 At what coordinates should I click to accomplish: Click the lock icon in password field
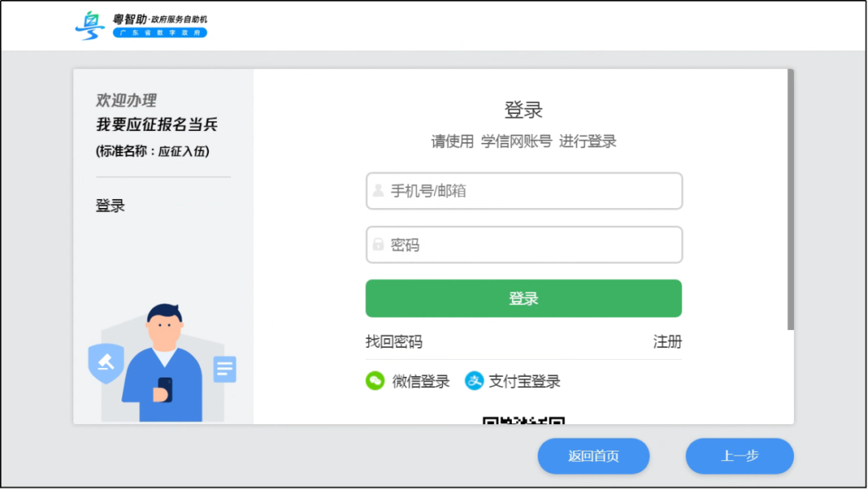(x=378, y=244)
